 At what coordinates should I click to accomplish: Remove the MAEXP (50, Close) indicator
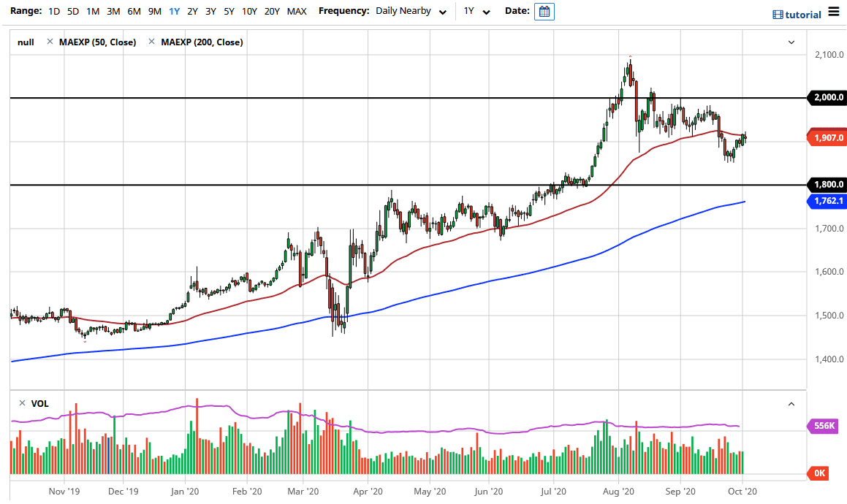point(50,42)
